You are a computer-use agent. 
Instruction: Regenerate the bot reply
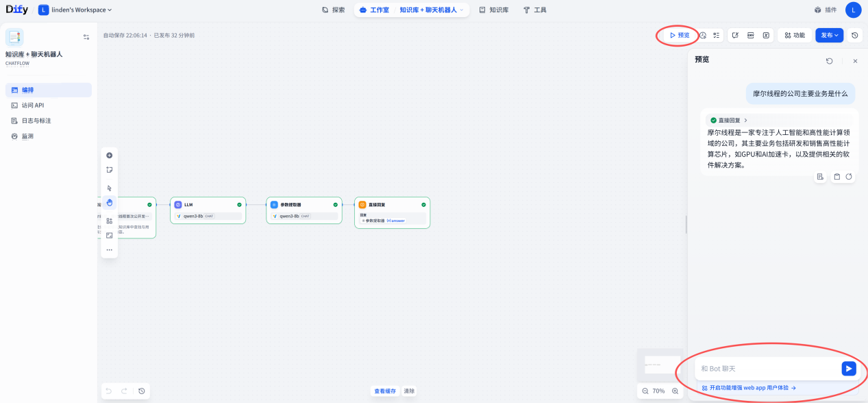click(849, 177)
